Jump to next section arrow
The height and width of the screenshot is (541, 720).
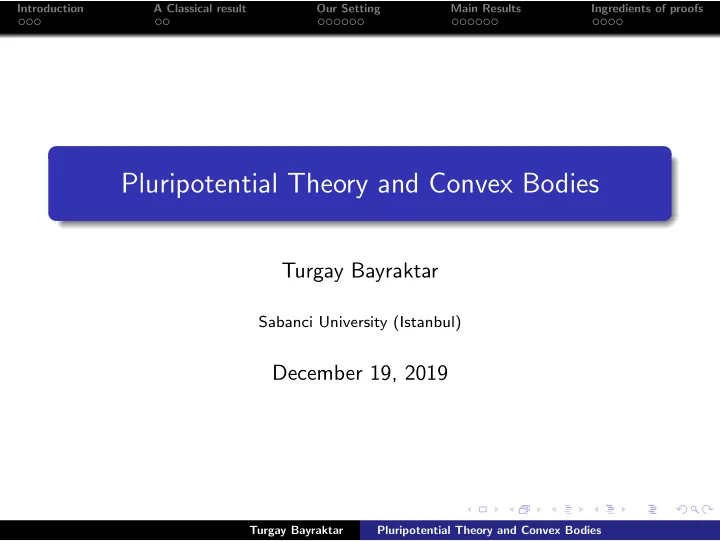pyautogui.click(x=624, y=509)
